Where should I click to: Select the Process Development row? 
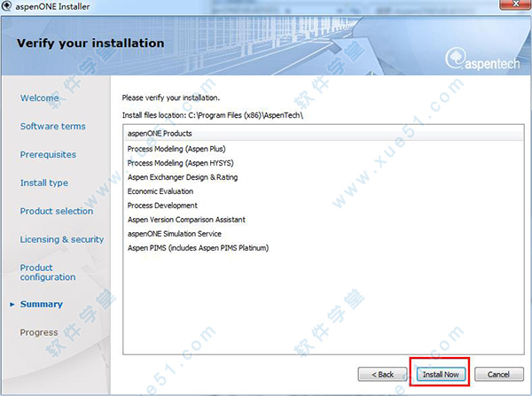324,206
